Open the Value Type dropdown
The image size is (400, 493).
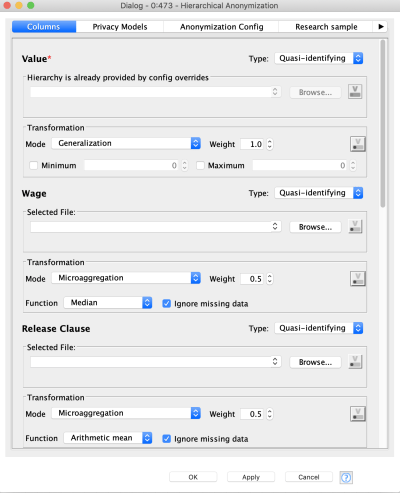[319, 58]
